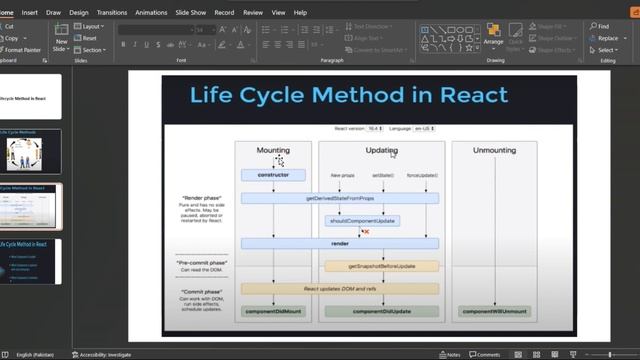The height and width of the screenshot is (360, 640).
Task: Select the Triangle shape
Action: [x=424, y=39]
